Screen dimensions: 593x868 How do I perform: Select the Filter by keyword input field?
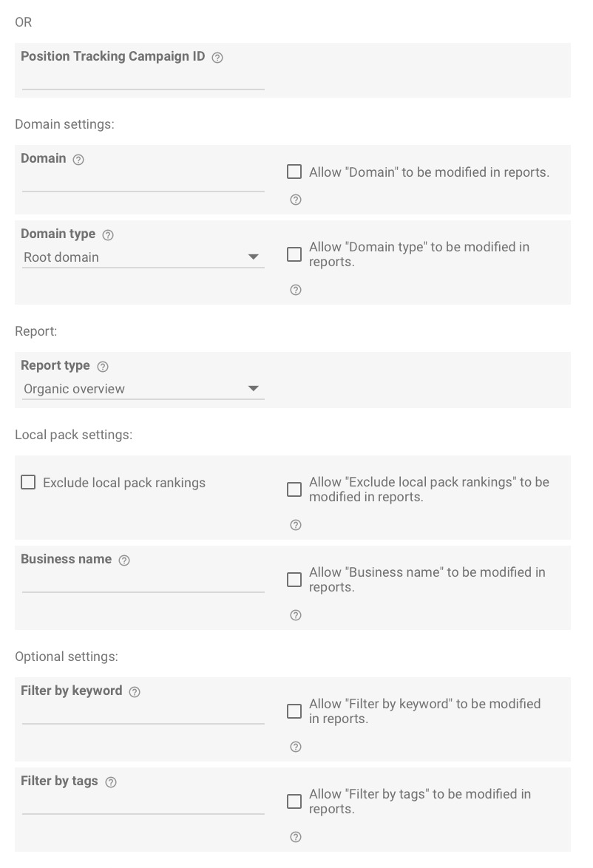click(143, 714)
